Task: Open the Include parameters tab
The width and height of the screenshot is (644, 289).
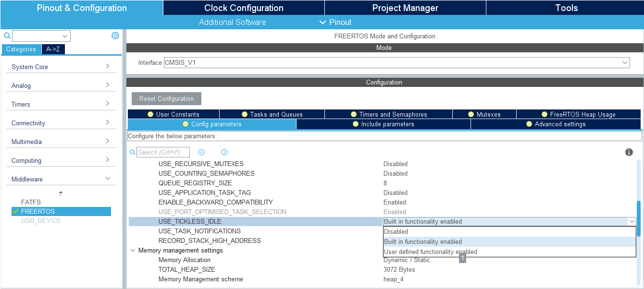Action: pos(384,124)
